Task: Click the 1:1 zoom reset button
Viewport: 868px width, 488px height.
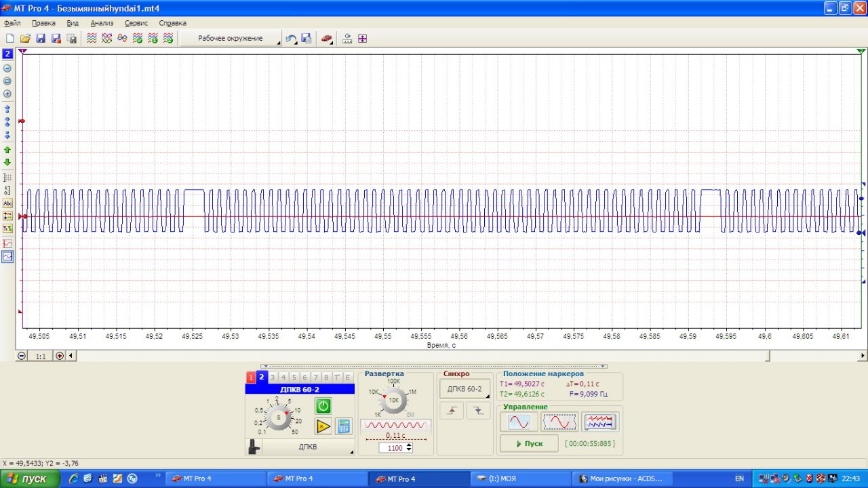Action: pyautogui.click(x=41, y=356)
